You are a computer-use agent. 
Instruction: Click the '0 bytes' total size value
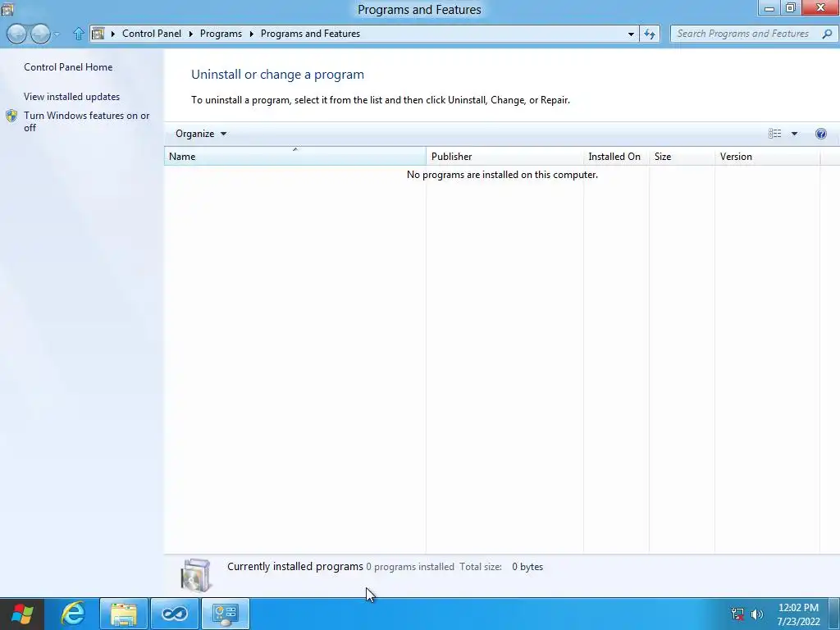[x=527, y=567]
